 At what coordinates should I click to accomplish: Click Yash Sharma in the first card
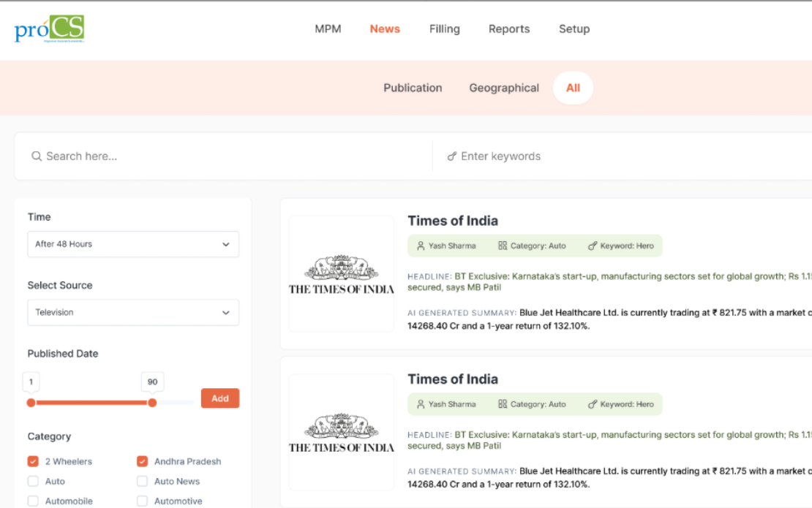451,246
